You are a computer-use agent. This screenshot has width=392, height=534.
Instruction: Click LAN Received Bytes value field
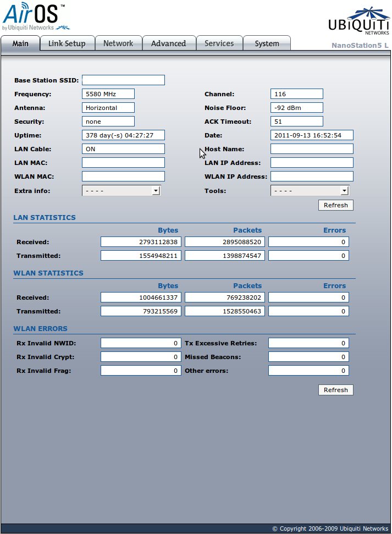[x=141, y=242]
